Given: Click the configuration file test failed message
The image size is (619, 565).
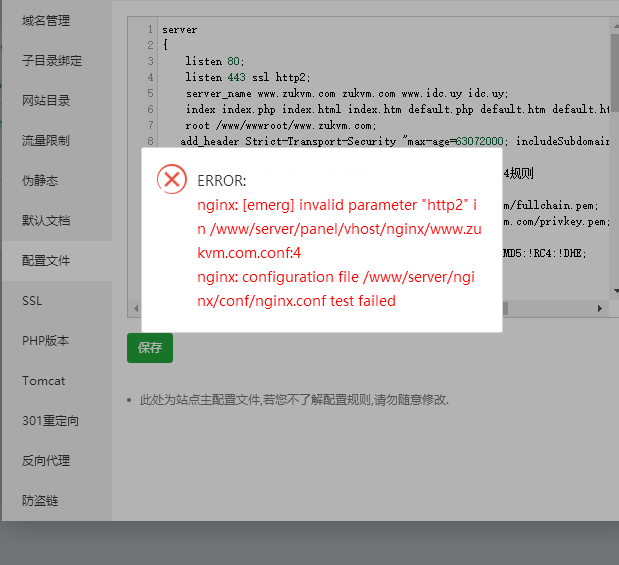Looking at the screenshot, I should (336, 289).
